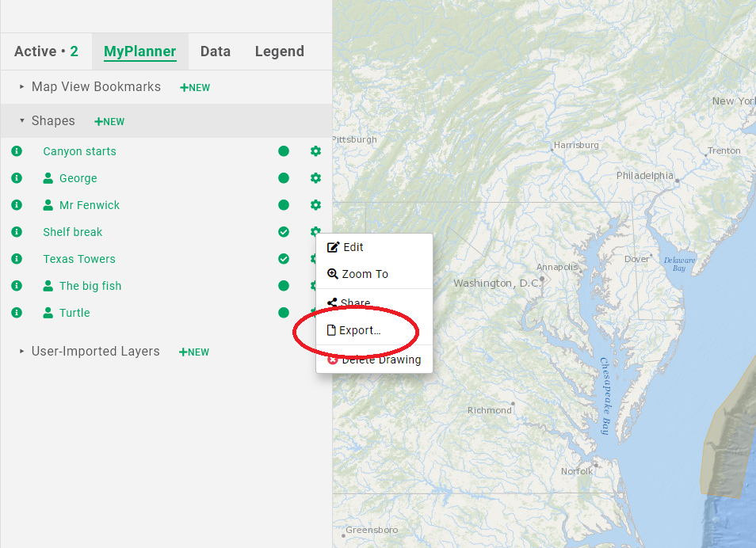
Task: Open the gear menu for Canyon starts
Action: tap(315, 151)
